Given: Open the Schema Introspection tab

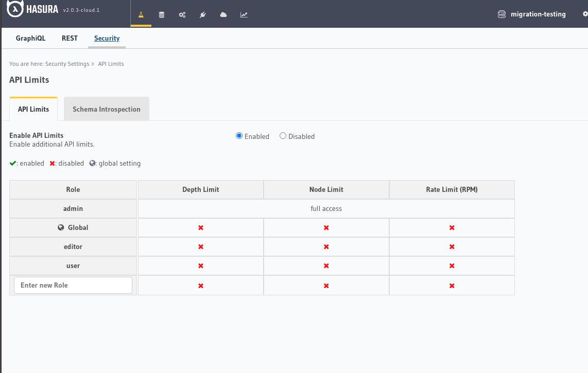Looking at the screenshot, I should (x=107, y=109).
